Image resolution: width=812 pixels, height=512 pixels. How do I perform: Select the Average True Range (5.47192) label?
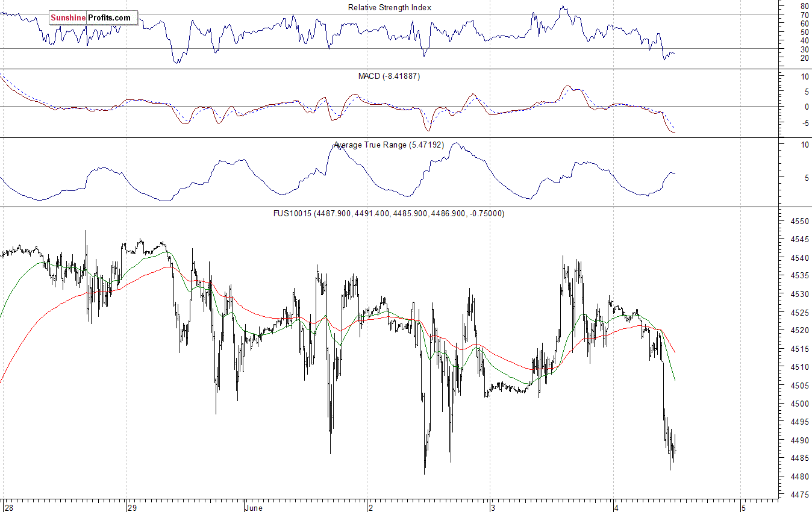389,145
